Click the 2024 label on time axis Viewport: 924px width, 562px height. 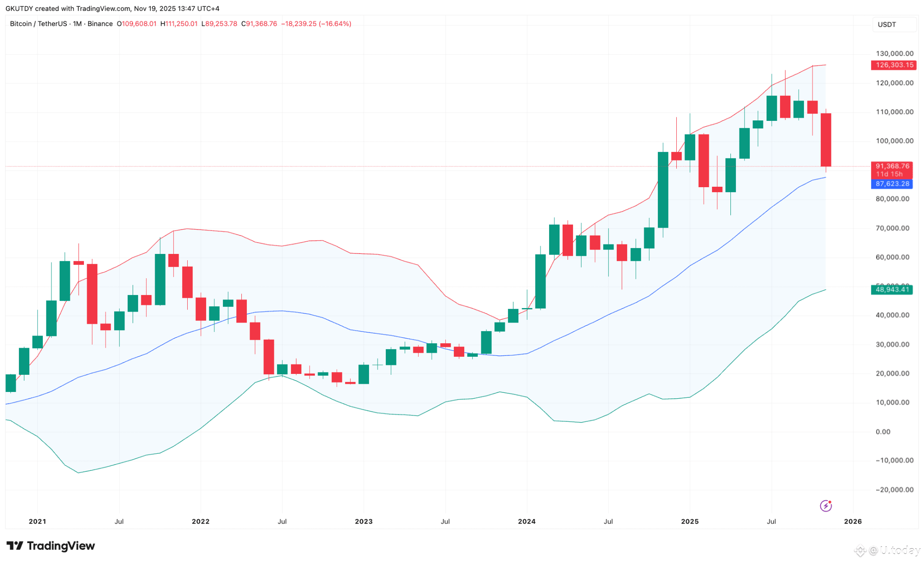coord(527,521)
